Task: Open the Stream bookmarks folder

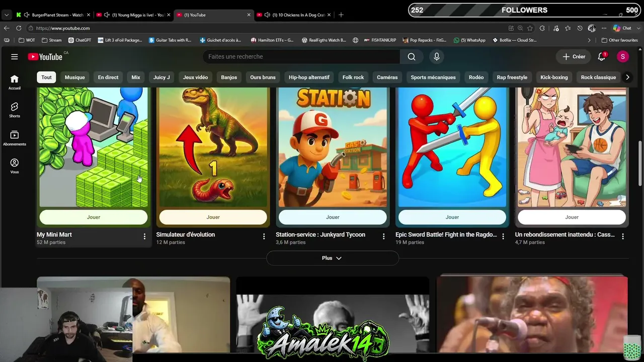Action: coord(52,40)
